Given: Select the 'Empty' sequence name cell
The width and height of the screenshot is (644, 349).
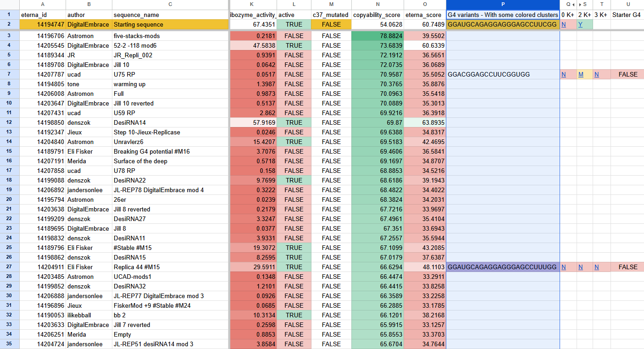Looking at the screenshot, I should coord(170,334).
